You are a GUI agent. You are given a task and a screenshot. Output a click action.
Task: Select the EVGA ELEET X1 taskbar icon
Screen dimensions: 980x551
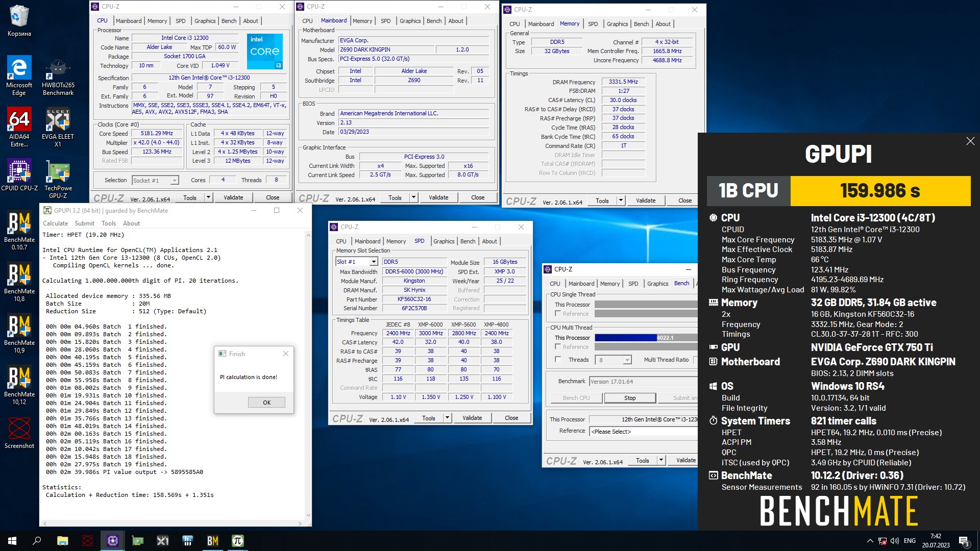tap(163, 541)
